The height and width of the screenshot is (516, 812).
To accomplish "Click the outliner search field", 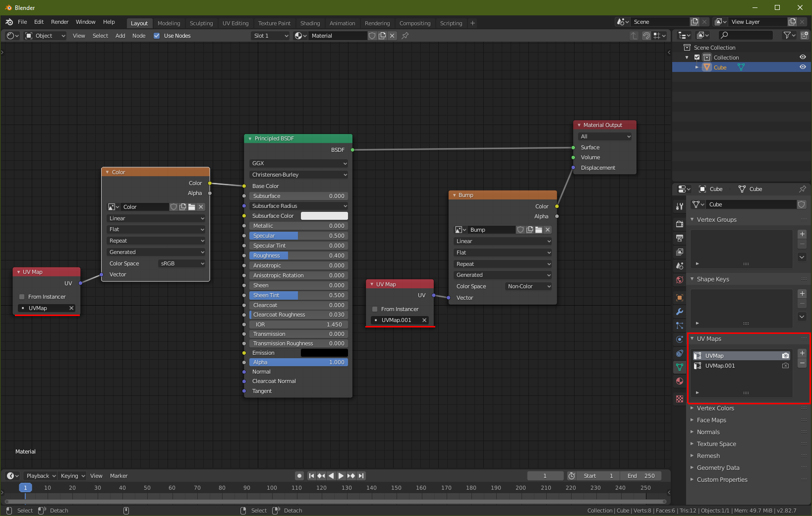I will [746, 35].
